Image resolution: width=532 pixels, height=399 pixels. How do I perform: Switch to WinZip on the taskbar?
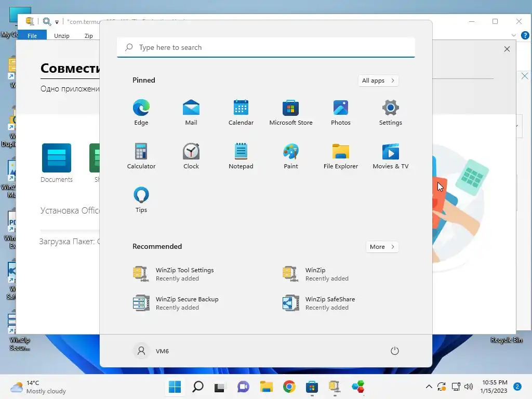click(x=335, y=387)
